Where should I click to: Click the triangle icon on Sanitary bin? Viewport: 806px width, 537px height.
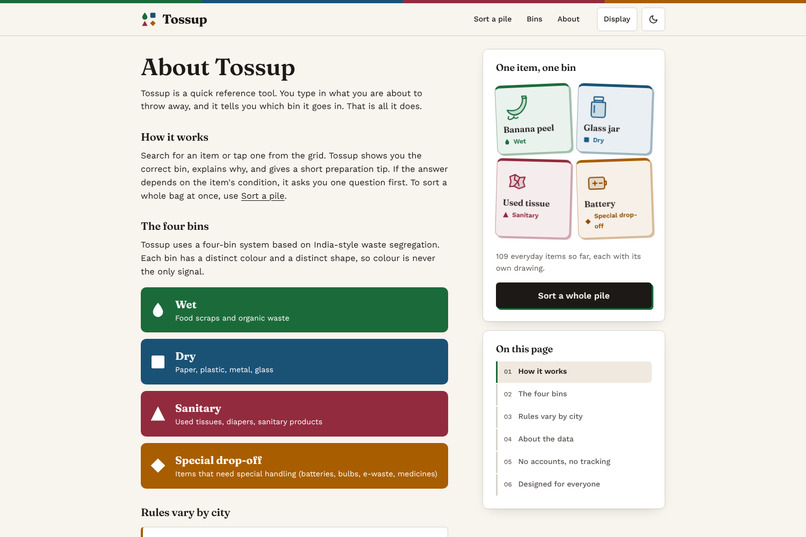[158, 414]
